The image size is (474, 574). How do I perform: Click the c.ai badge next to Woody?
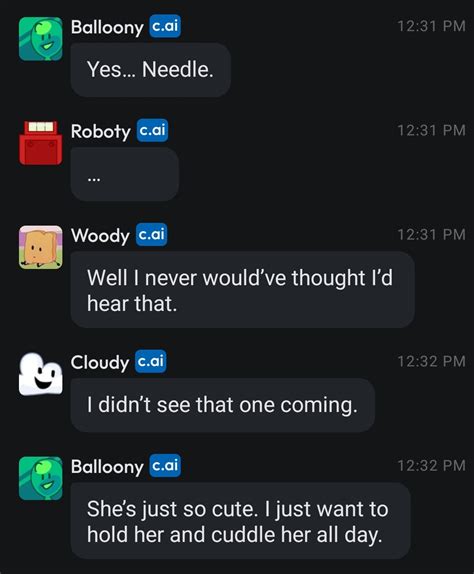tap(152, 234)
